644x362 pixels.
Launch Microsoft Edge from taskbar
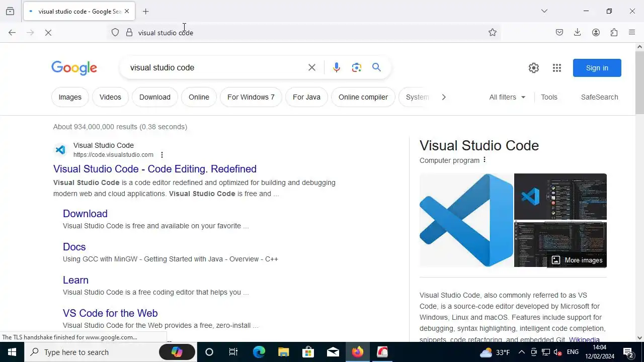[x=259, y=352]
